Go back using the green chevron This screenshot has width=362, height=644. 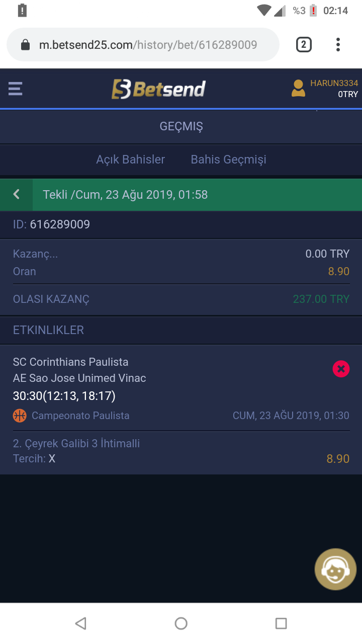point(17,195)
